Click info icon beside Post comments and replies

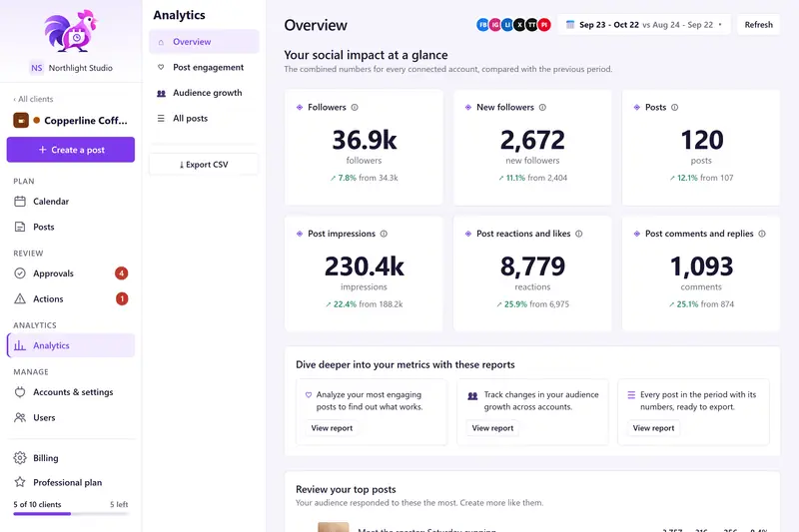[762, 234]
